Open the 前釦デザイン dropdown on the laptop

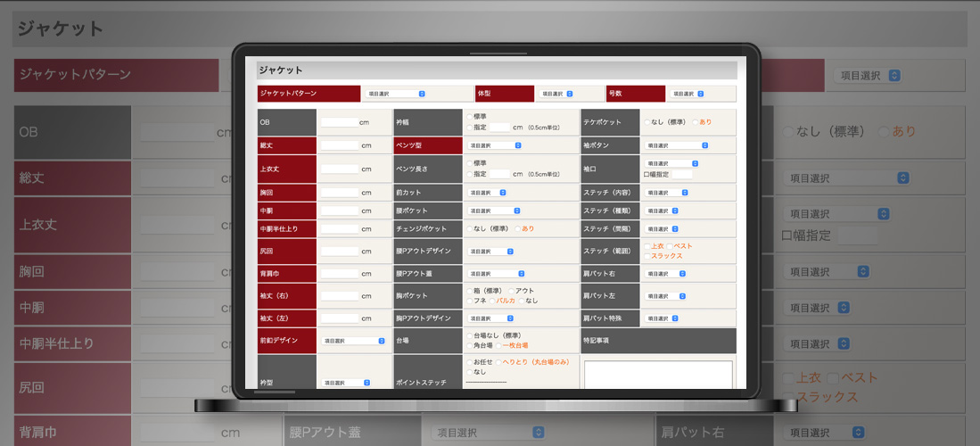(353, 341)
